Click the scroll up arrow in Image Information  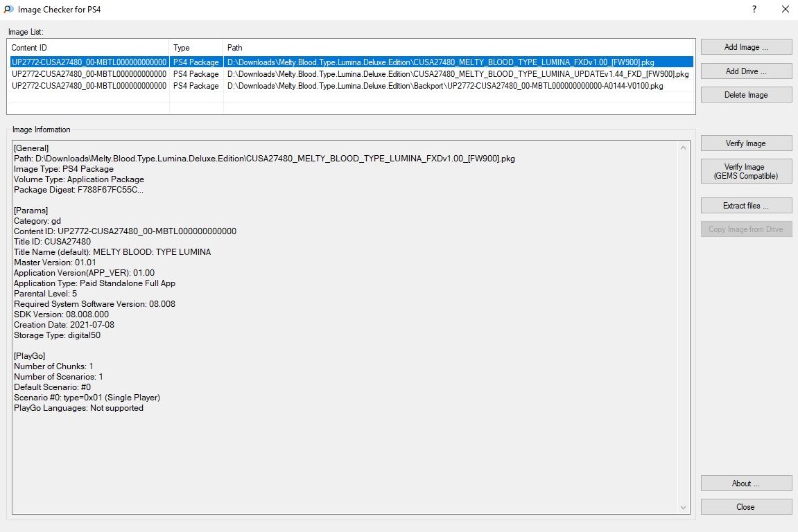coord(683,148)
